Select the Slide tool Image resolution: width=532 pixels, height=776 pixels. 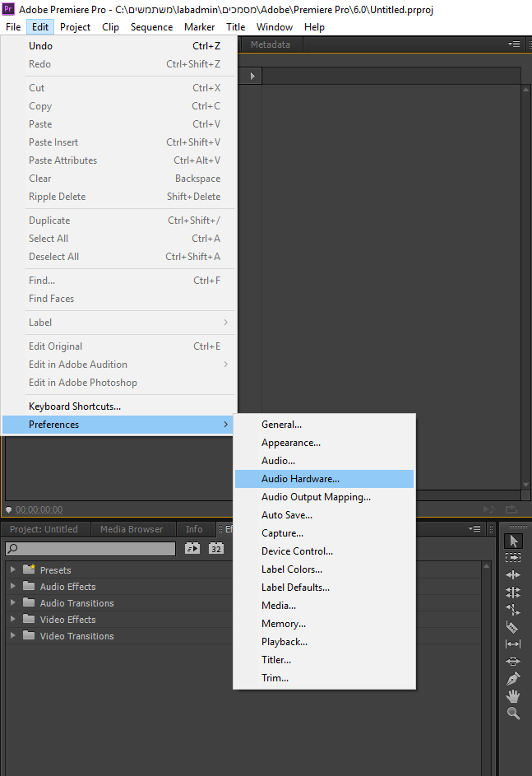513,661
